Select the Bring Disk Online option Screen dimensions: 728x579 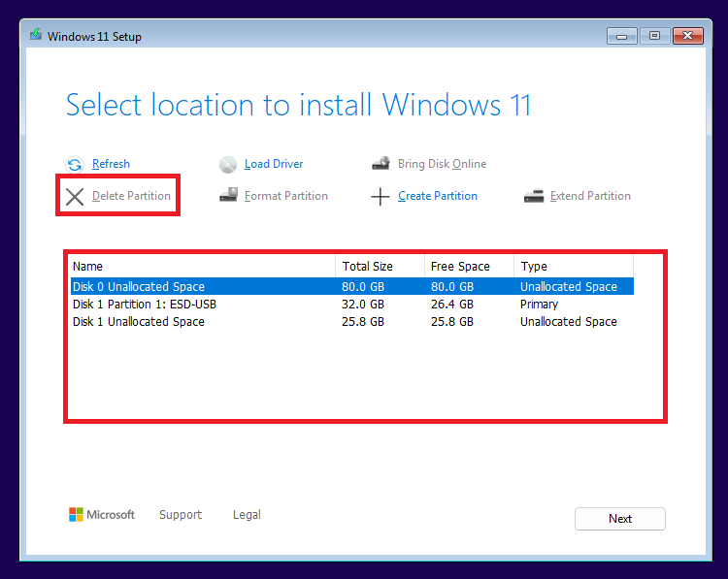coord(442,164)
